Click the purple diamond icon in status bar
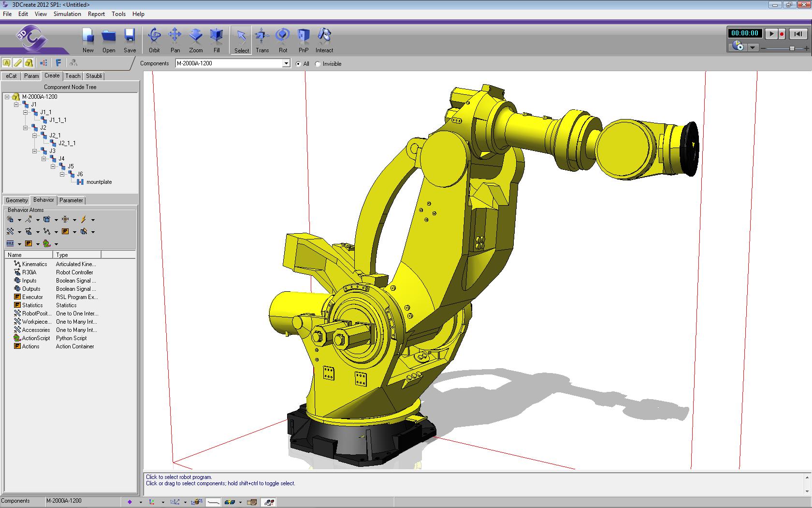This screenshot has width=812, height=508. pos(130,502)
